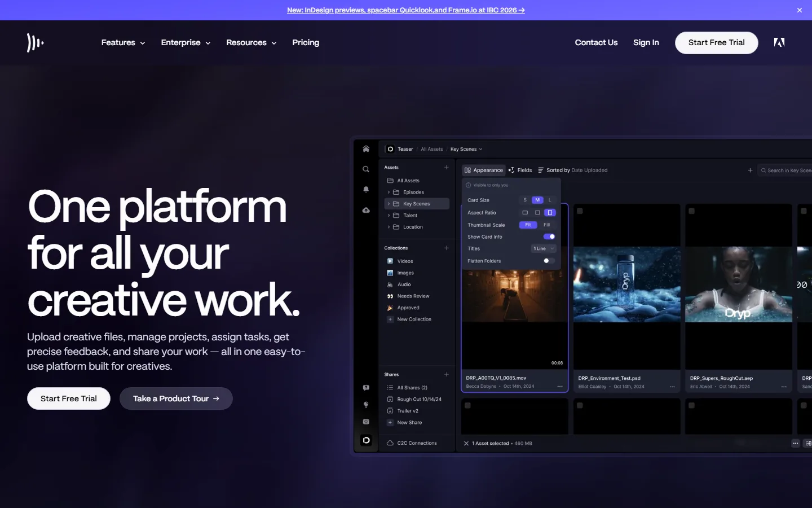Open the Fields tab in the app toolbar
This screenshot has height=508, width=812.
tap(520, 170)
